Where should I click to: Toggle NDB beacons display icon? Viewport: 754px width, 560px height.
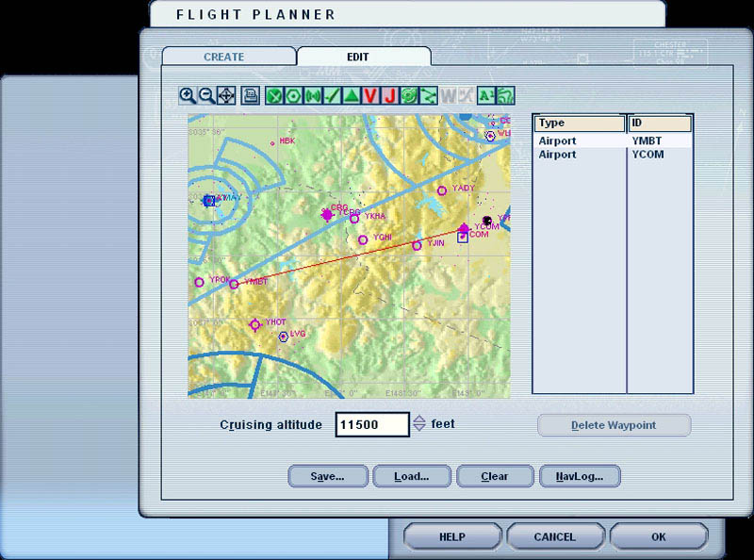[313, 96]
